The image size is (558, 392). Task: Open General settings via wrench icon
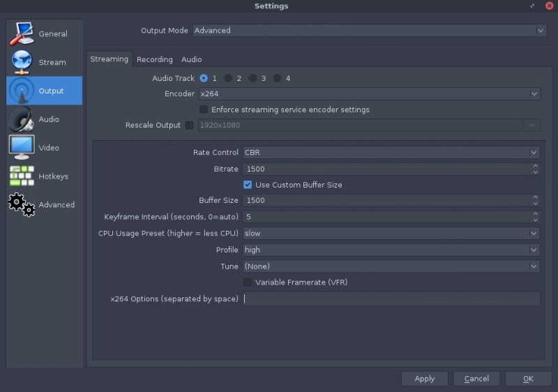[22, 33]
